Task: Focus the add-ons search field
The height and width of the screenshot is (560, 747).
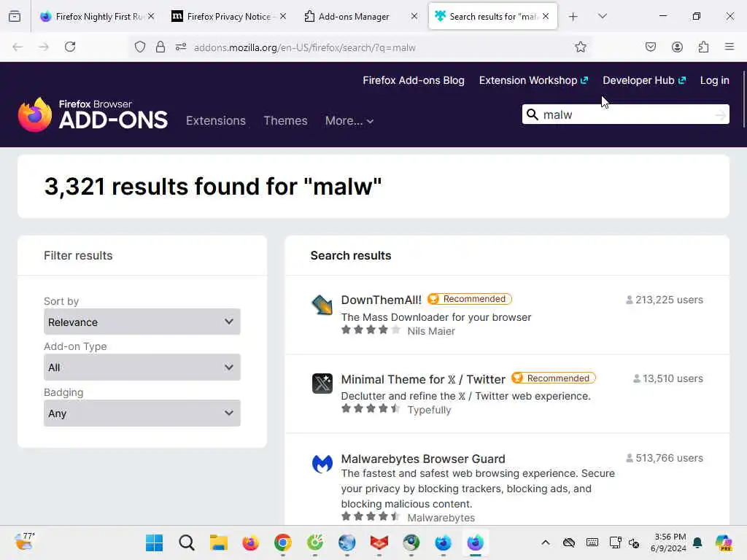Action: tap(625, 114)
